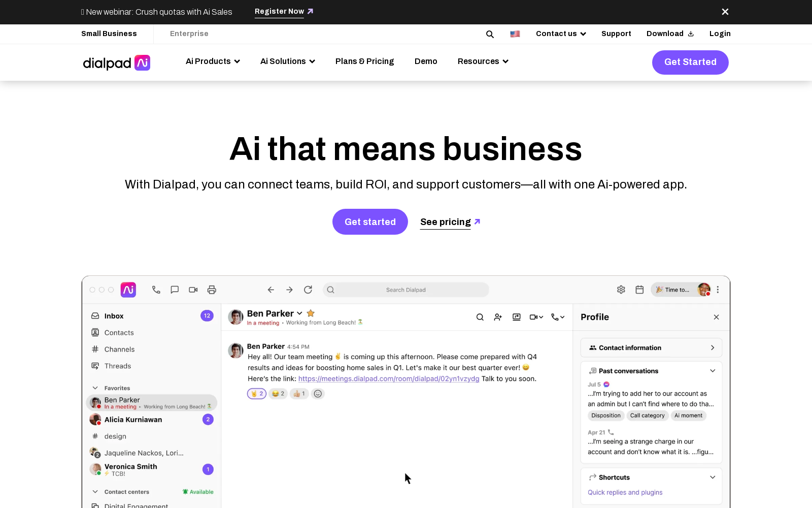Click the Call category tag
This screenshot has height=508, width=812.
(x=647, y=416)
